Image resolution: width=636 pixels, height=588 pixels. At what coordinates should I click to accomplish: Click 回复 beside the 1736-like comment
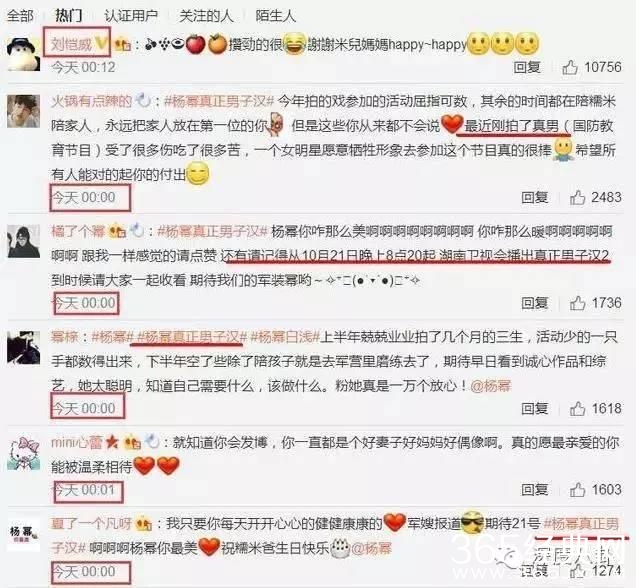[x=535, y=303]
